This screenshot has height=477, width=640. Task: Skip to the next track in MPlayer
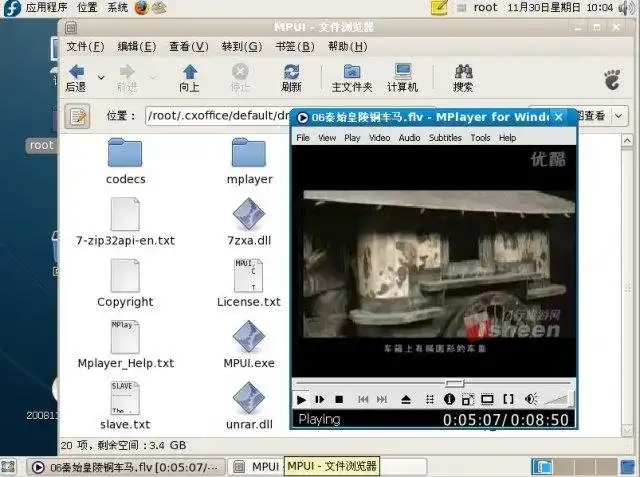(382, 399)
